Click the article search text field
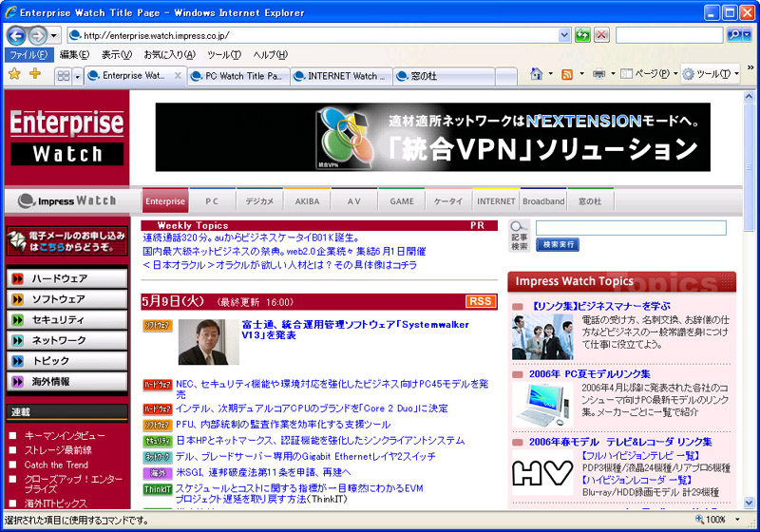Image resolution: width=760 pixels, height=532 pixels. coord(631,228)
